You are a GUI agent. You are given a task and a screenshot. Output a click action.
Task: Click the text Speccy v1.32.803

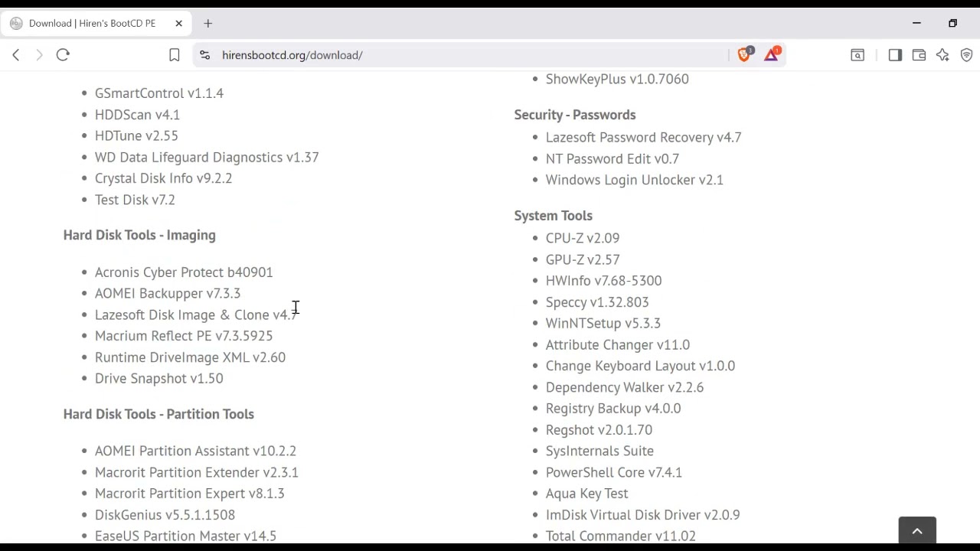click(597, 302)
